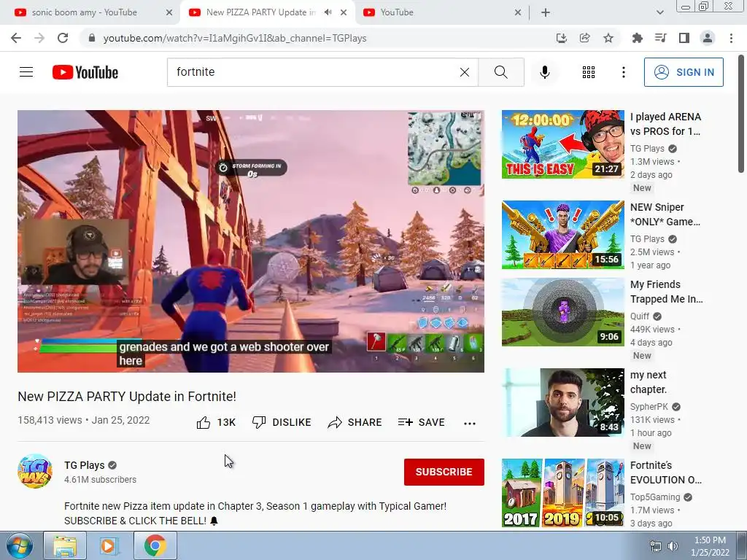Click the video title New PIZZA PARTY Update
Viewport: 747px width, 560px height.
pyautogui.click(x=127, y=396)
